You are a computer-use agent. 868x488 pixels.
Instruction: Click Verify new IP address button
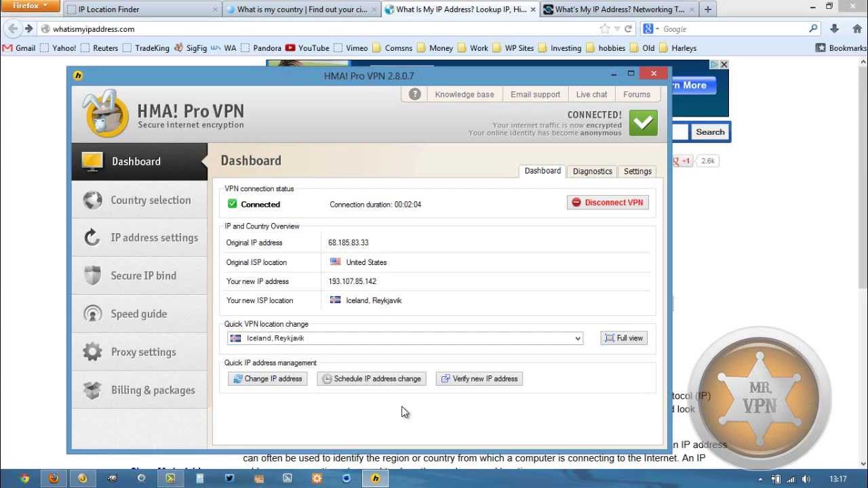click(x=479, y=379)
